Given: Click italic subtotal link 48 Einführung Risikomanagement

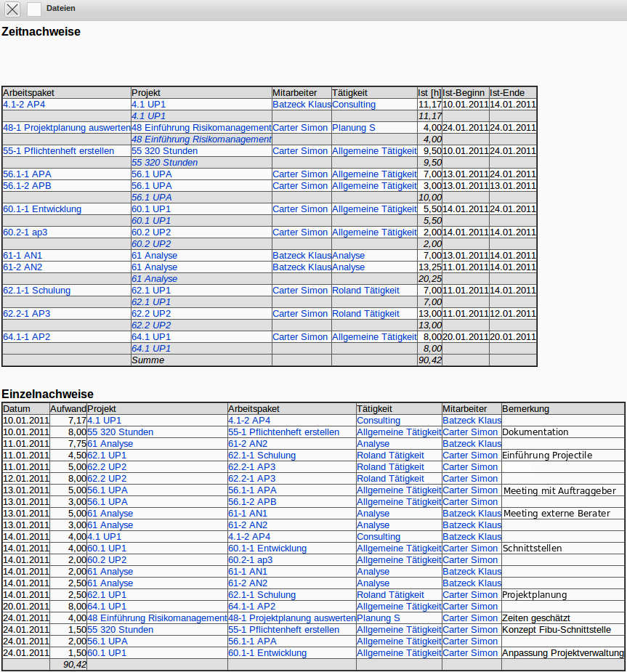Looking at the screenshot, I should [201, 139].
